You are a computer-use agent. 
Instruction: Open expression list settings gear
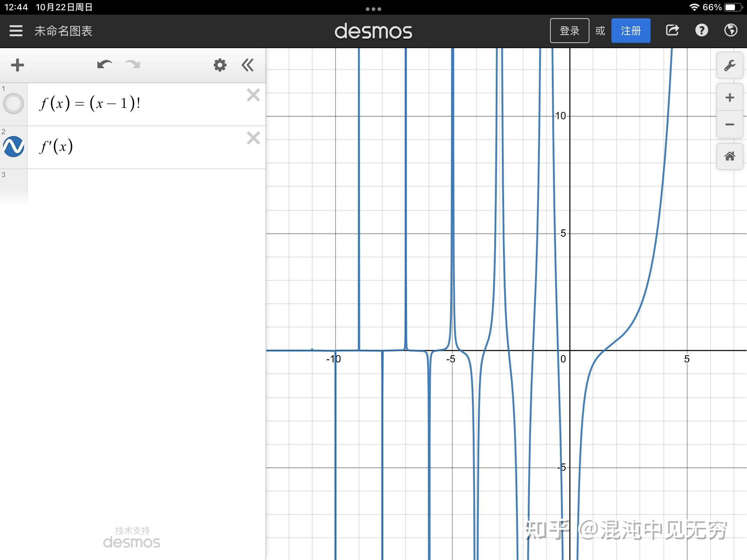point(220,65)
